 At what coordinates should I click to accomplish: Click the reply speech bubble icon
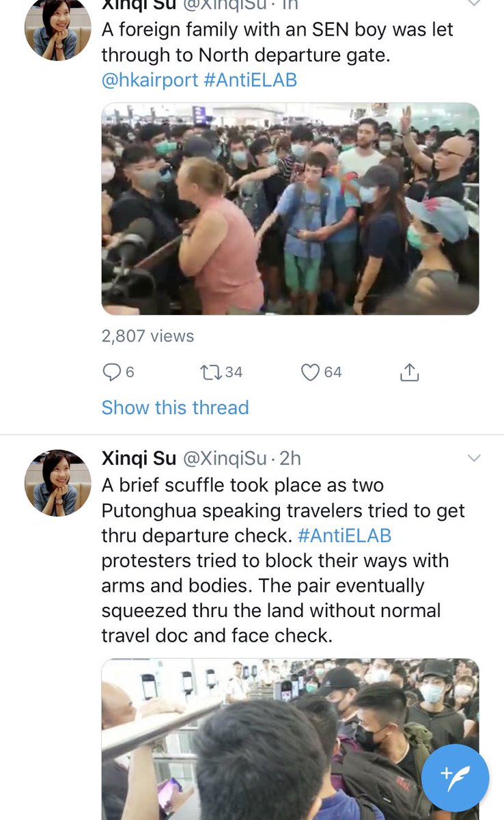tap(111, 372)
